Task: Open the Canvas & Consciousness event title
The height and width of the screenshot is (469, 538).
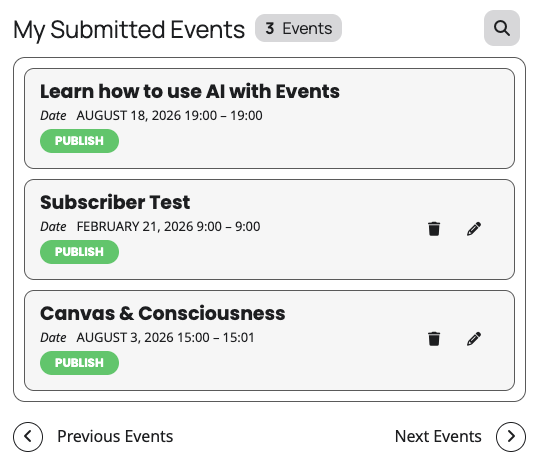Action: 163,313
